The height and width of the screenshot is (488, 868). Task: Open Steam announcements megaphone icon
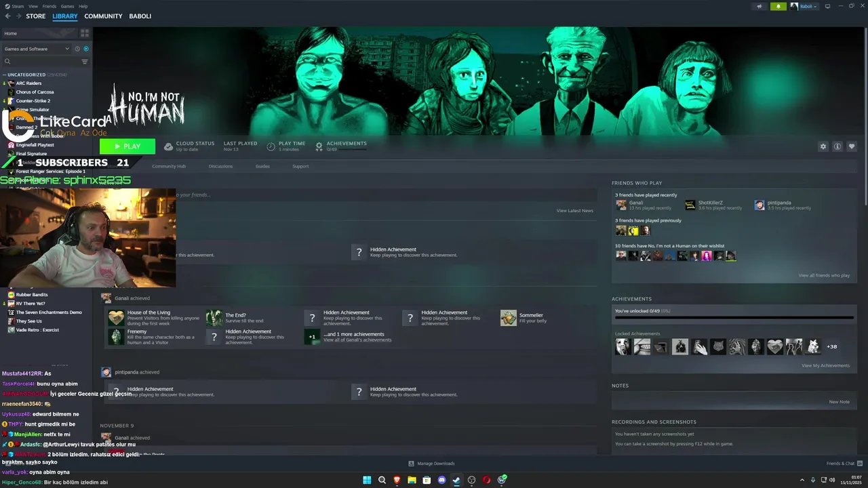pos(759,6)
